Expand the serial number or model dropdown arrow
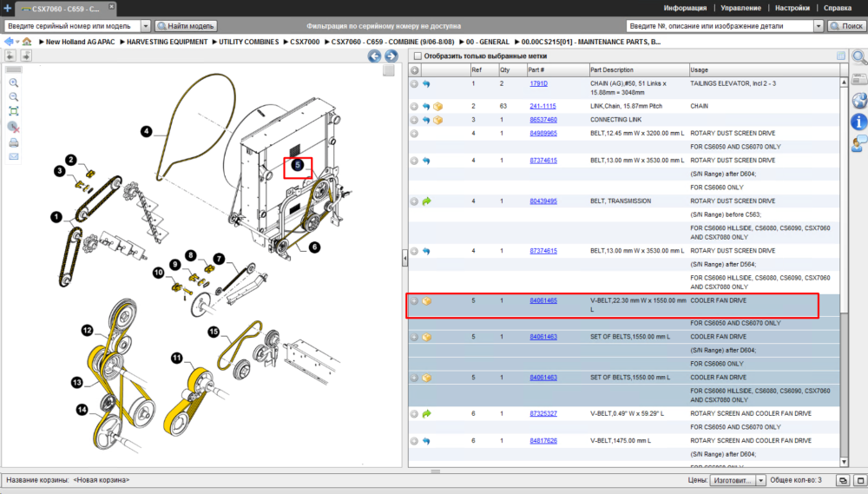 coord(146,26)
